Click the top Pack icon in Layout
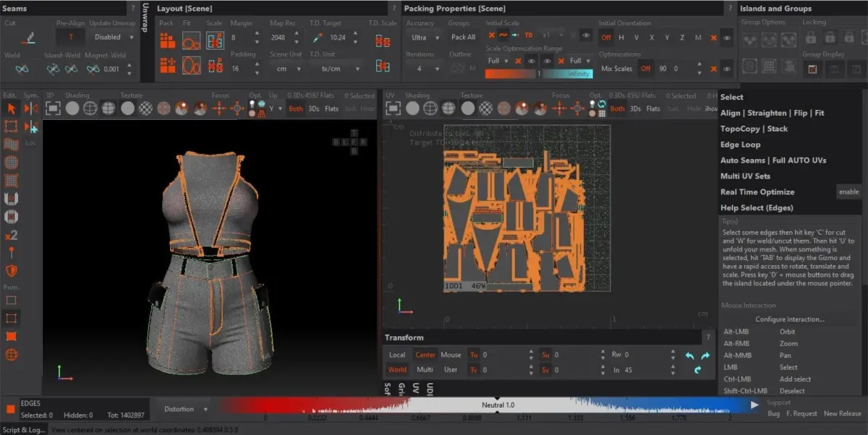 [168, 41]
